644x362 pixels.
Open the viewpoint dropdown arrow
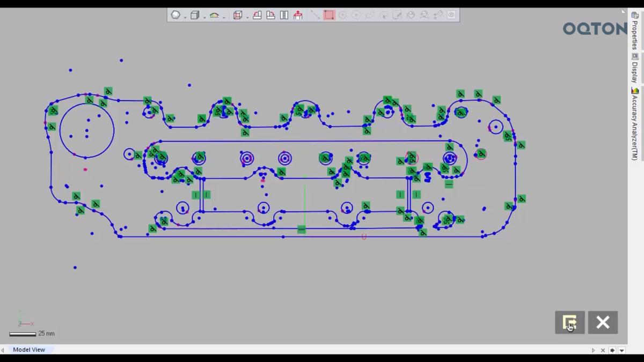click(x=247, y=17)
